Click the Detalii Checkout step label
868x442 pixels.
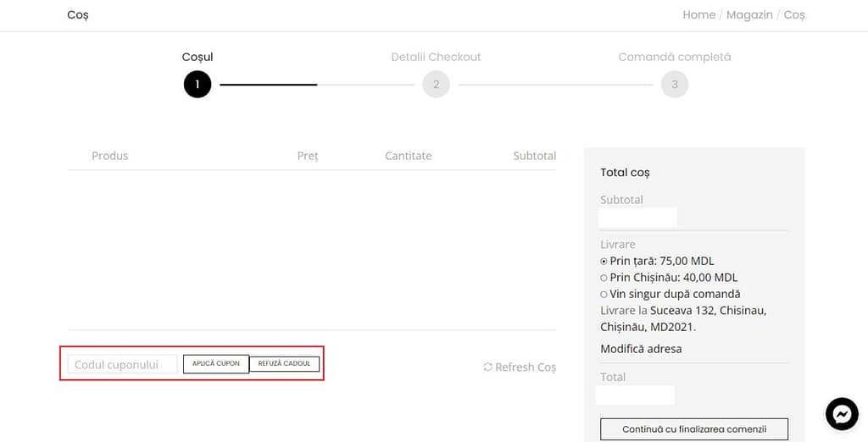[436, 57]
